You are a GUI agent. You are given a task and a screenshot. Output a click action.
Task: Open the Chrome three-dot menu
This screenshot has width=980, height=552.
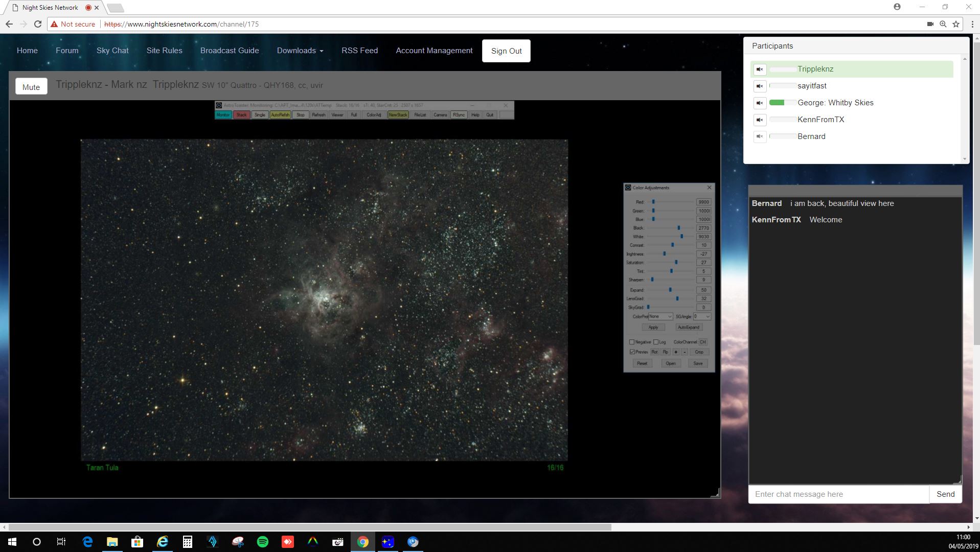pos(972,24)
